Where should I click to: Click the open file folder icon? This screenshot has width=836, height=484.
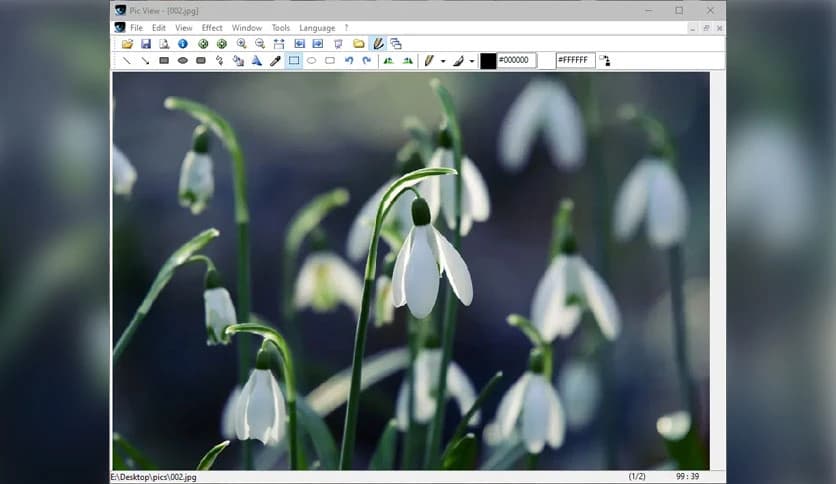(x=127, y=44)
